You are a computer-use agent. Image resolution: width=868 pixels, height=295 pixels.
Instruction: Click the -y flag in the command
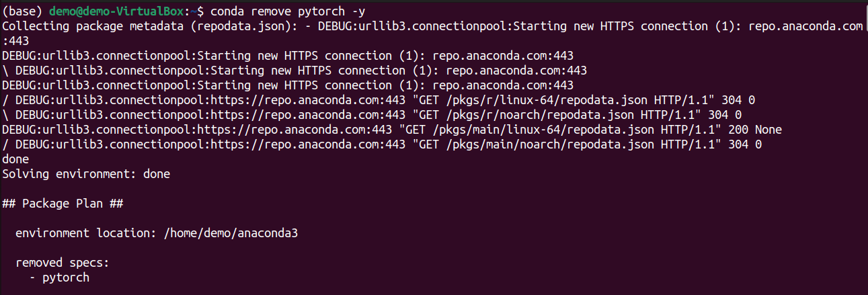(x=362, y=11)
